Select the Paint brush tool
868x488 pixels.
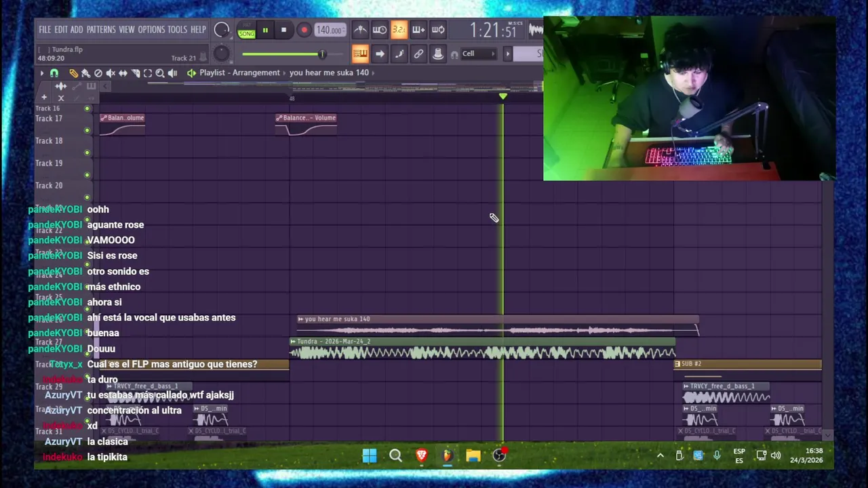[85, 73]
